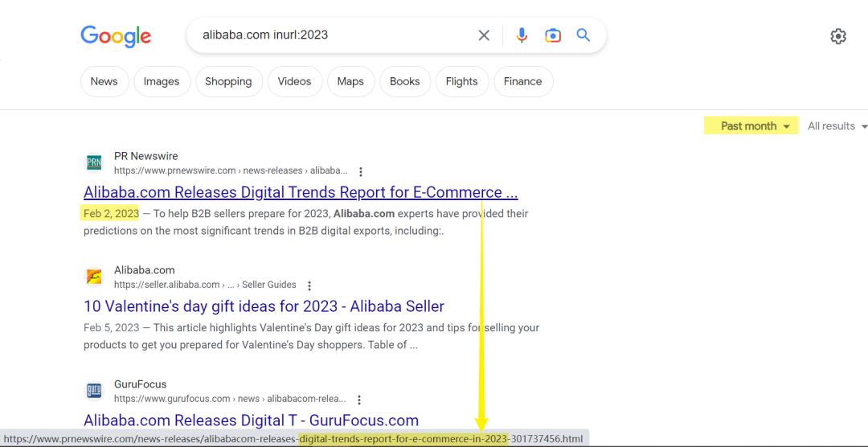Clear the search box with X icon

(x=484, y=35)
